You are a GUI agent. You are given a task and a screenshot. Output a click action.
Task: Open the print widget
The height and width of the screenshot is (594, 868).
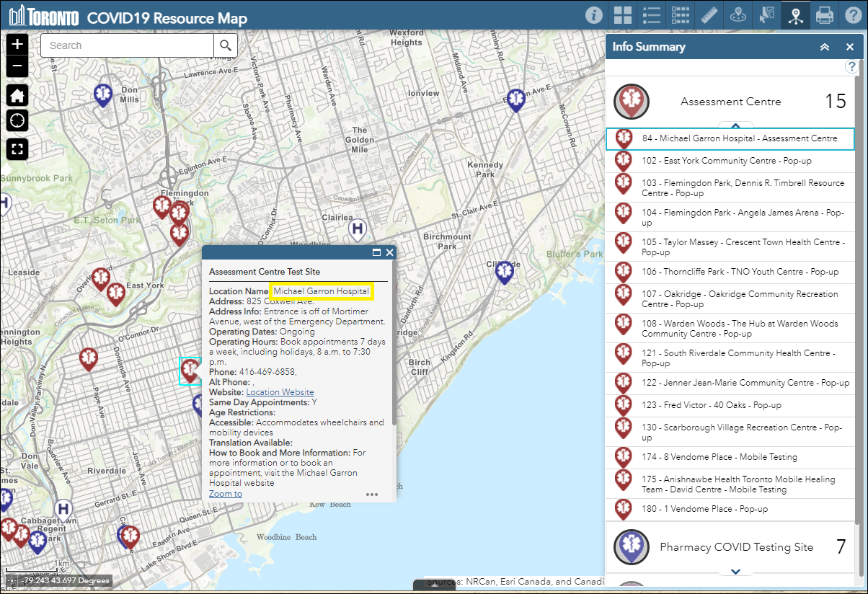point(824,15)
